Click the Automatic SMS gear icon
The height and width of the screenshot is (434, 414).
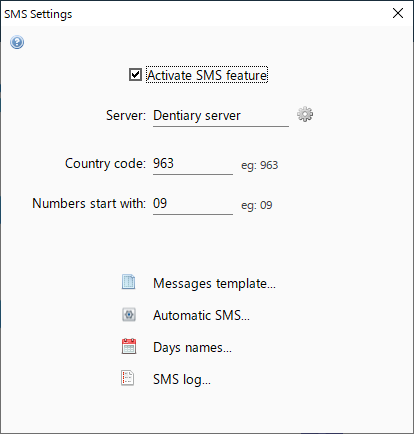click(129, 314)
